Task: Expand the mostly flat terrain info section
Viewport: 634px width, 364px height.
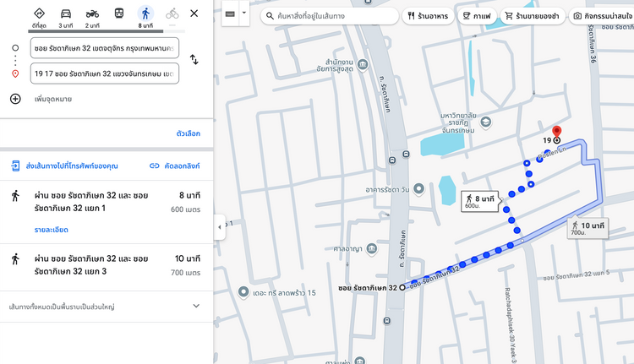Action: coord(196,306)
